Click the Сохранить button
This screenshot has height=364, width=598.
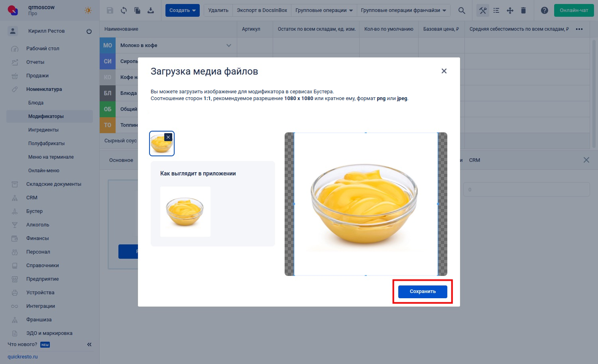tap(423, 291)
